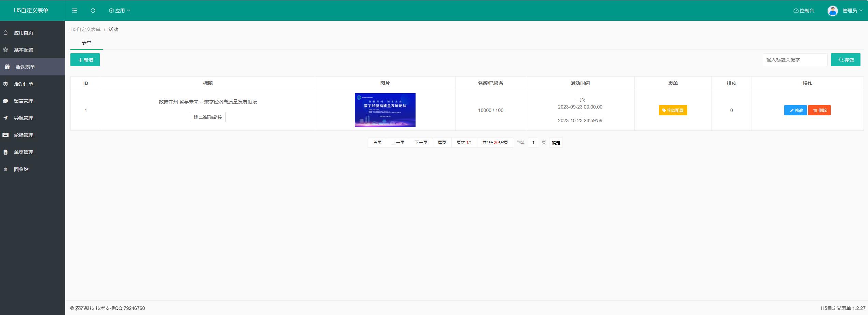Go to 留言管理 section
This screenshot has width=868, height=315.
tap(23, 101)
